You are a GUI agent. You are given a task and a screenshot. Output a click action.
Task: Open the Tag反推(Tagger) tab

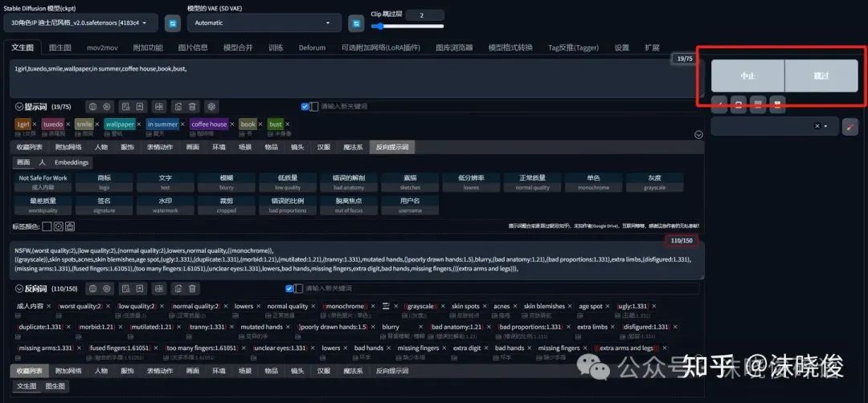pyautogui.click(x=574, y=47)
